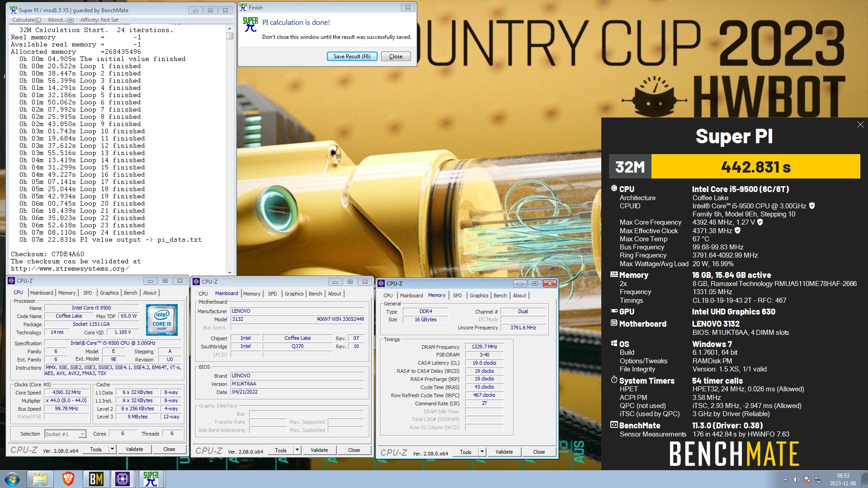Image resolution: width=868 pixels, height=488 pixels.
Task: Click Super PI log scrollbar down arrow
Action: [x=230, y=272]
